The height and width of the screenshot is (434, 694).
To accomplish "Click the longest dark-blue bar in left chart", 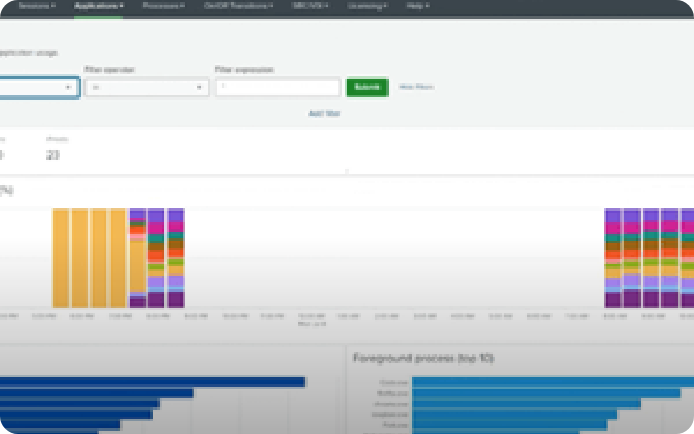I will point(153,382).
